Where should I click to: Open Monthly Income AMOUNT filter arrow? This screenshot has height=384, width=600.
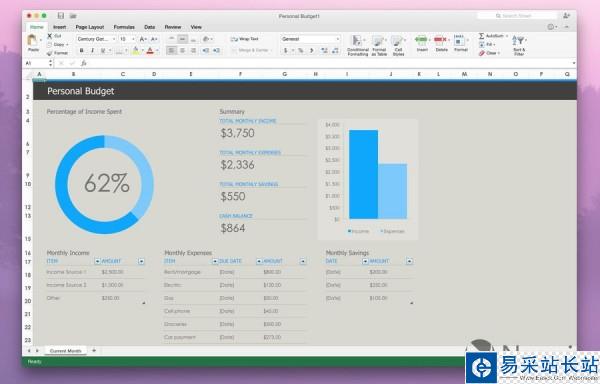[x=141, y=261]
